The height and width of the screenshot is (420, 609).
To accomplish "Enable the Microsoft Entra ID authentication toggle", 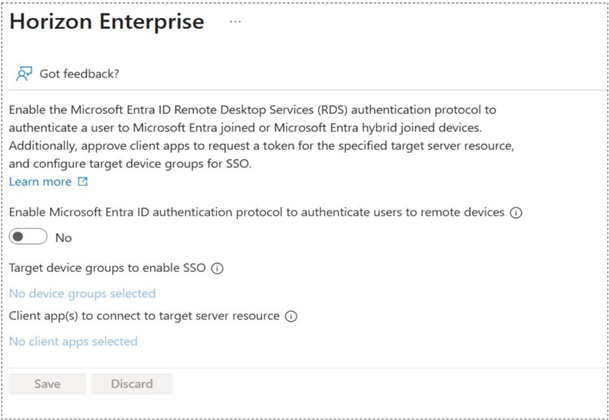I will pos(28,237).
